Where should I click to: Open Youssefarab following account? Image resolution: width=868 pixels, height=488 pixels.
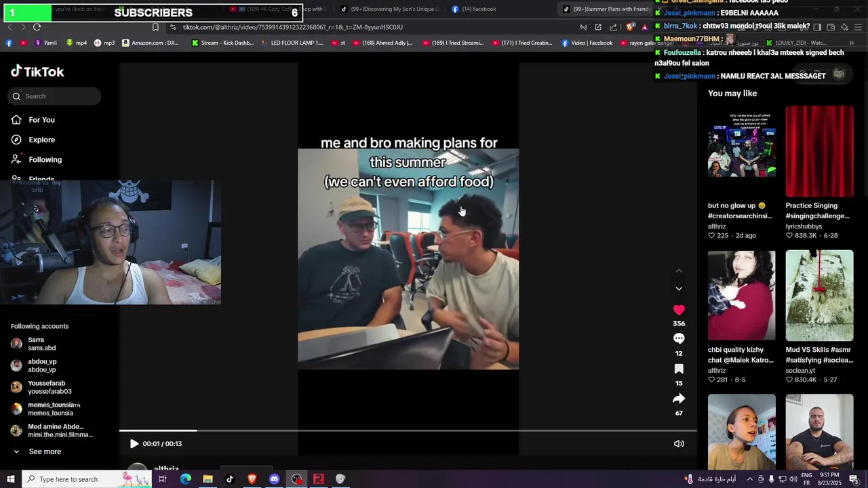tap(42, 387)
